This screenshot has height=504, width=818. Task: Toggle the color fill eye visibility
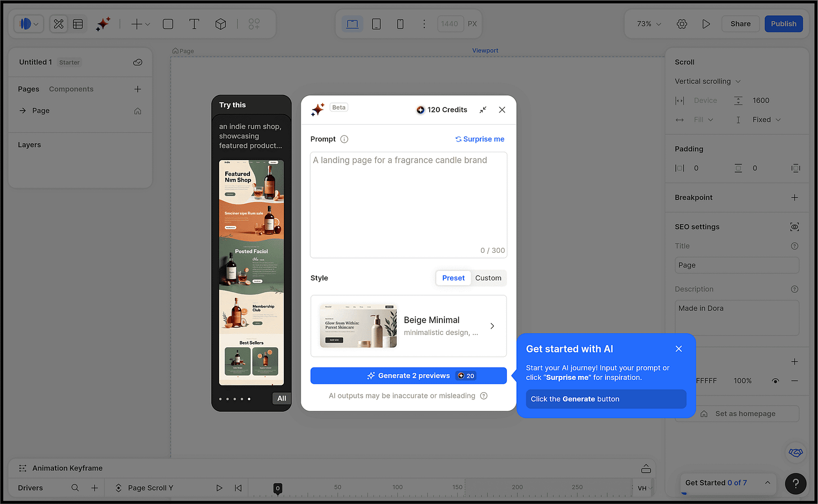pos(775,381)
